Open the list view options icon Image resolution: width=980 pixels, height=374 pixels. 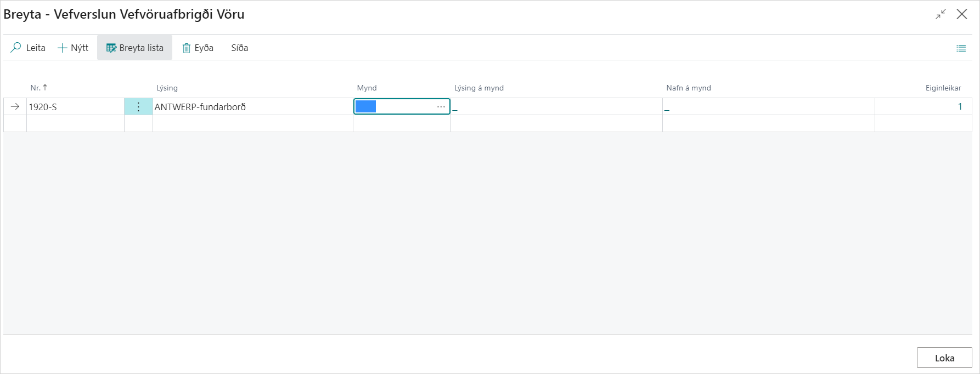tap(961, 48)
